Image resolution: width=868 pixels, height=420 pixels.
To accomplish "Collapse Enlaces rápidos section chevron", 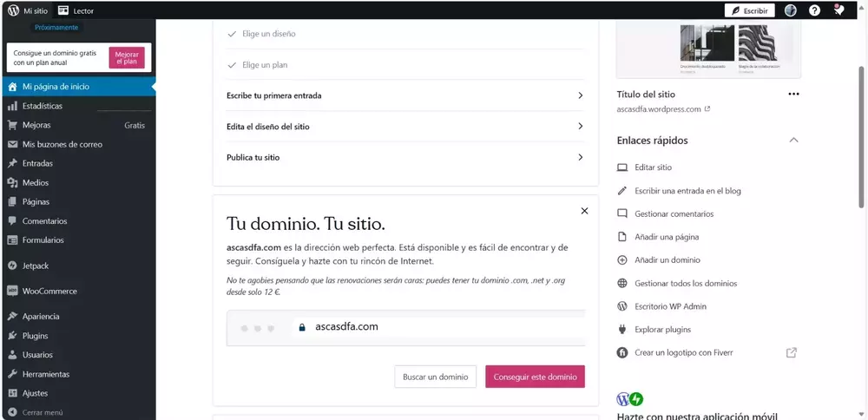I will pos(793,140).
